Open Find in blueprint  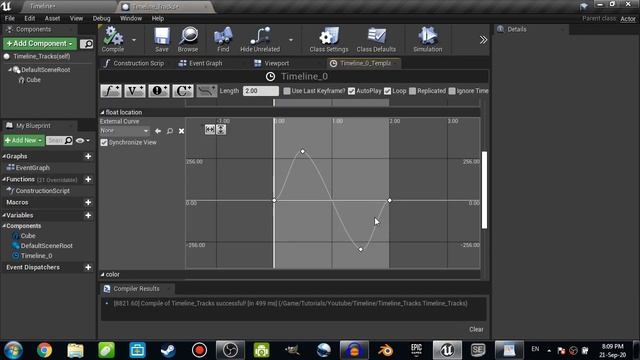[x=223, y=39]
